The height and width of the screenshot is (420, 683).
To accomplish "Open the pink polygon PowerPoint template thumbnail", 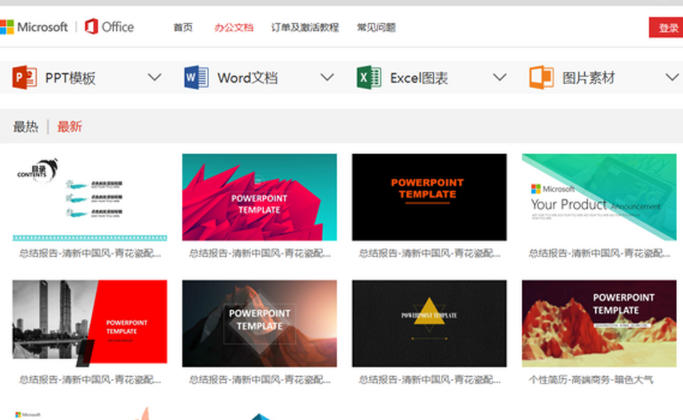I will point(259,197).
